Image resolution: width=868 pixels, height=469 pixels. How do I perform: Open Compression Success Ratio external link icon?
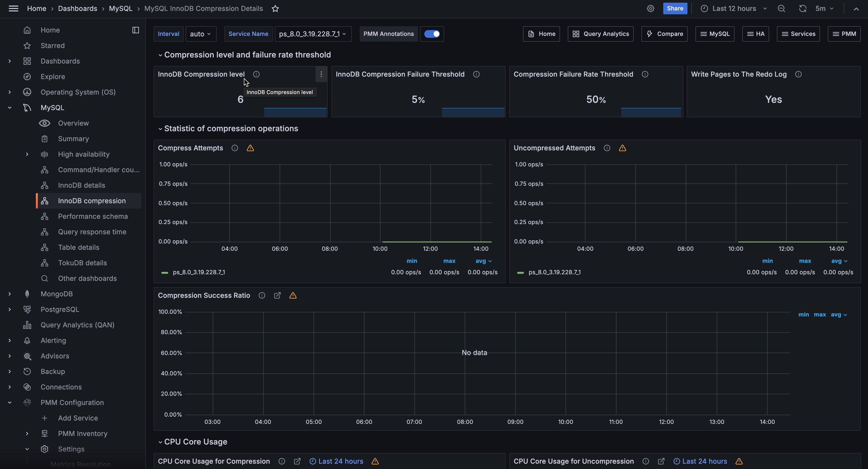click(277, 295)
